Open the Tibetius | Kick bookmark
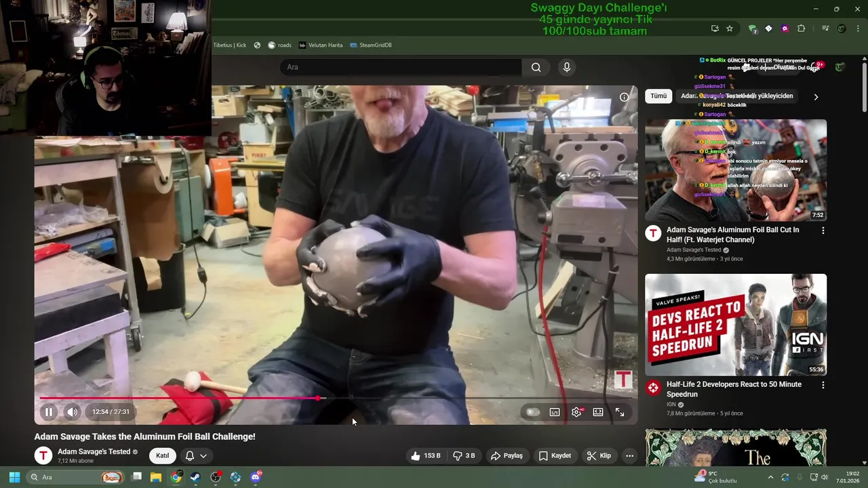This screenshot has width=868, height=488. tap(230, 45)
